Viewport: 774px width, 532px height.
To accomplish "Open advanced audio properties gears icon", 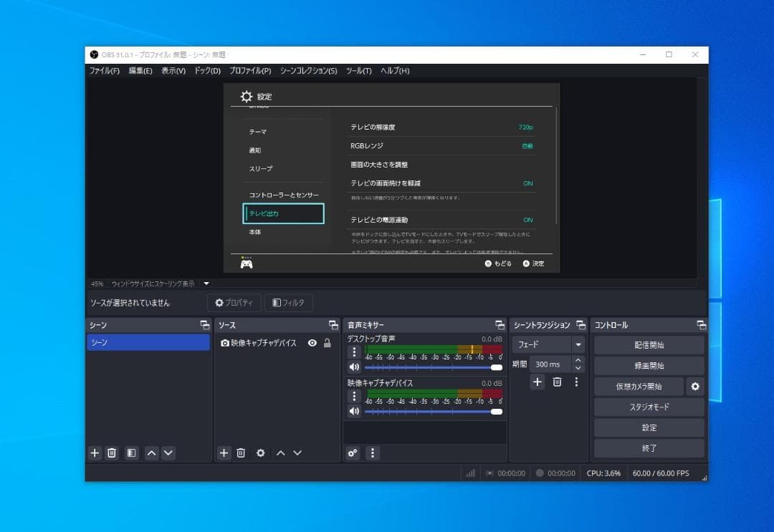I will coord(352,453).
